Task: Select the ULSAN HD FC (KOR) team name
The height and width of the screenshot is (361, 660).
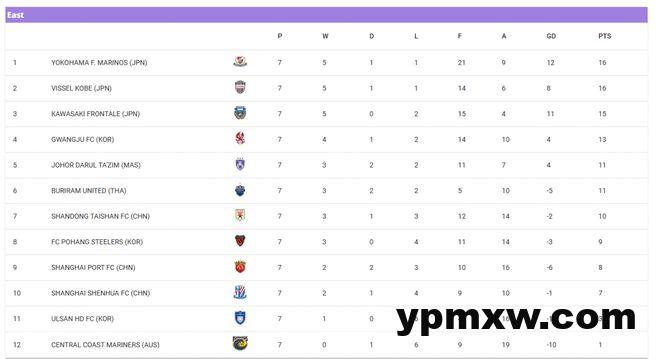Action: coord(82,319)
